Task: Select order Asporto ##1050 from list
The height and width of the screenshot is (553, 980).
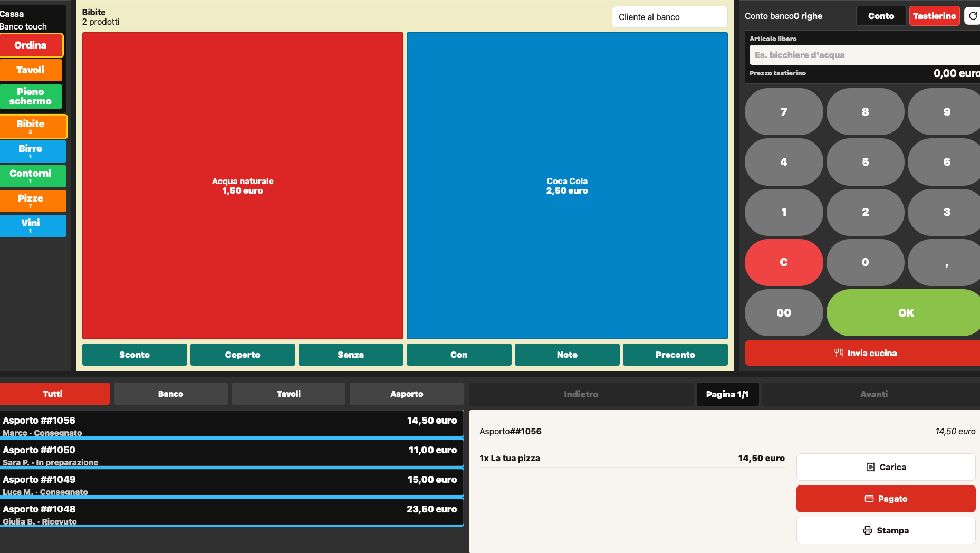Action: 232,454
